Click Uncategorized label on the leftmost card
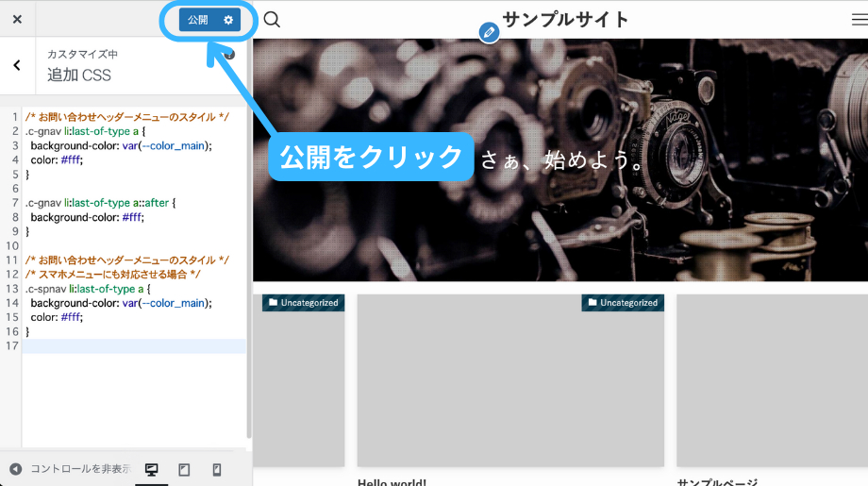Image resolution: width=868 pixels, height=486 pixels. click(x=303, y=303)
